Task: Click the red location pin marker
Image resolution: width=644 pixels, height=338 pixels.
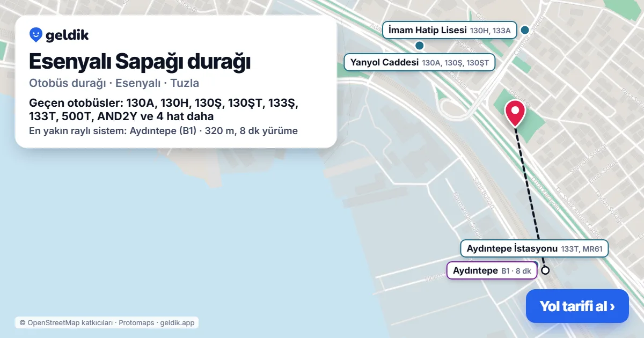Action: 515,114
